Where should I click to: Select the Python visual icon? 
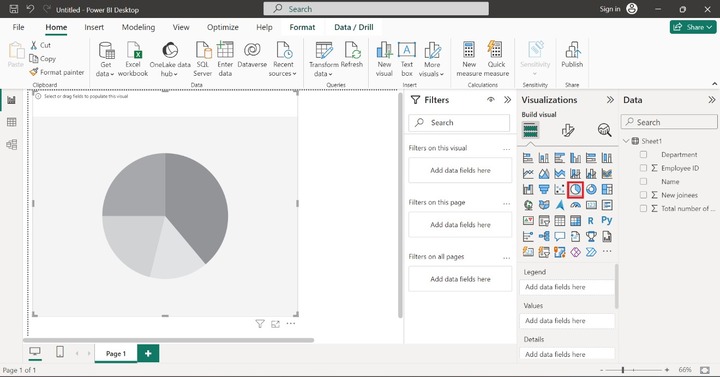pos(607,220)
